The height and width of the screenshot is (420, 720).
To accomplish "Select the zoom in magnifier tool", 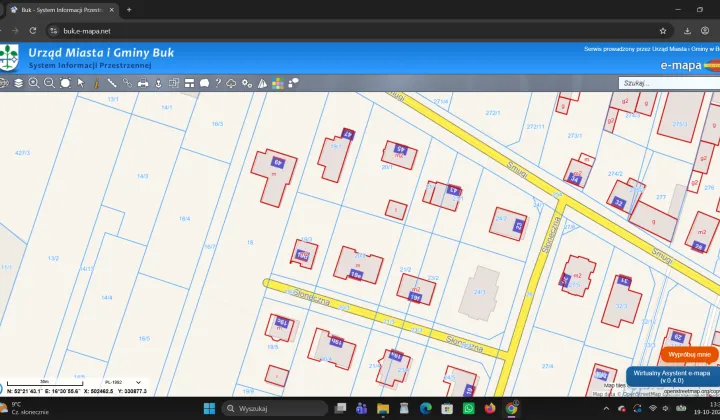I will pyautogui.click(x=34, y=83).
